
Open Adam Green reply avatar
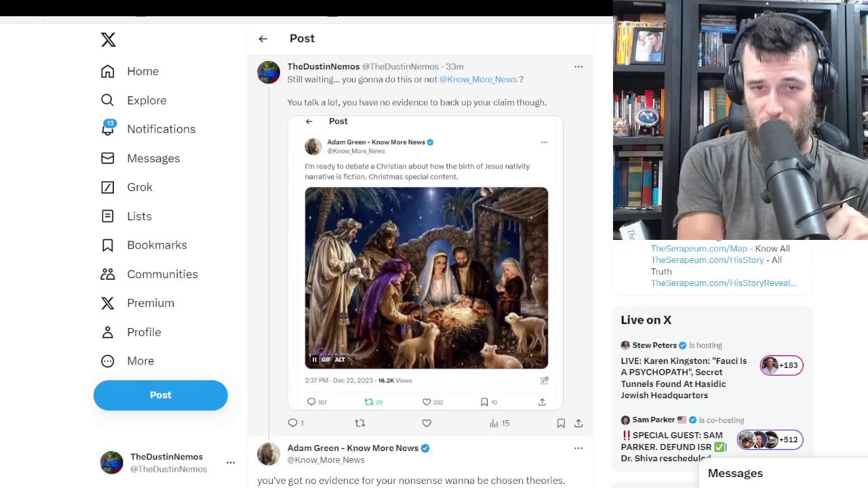coord(269,454)
